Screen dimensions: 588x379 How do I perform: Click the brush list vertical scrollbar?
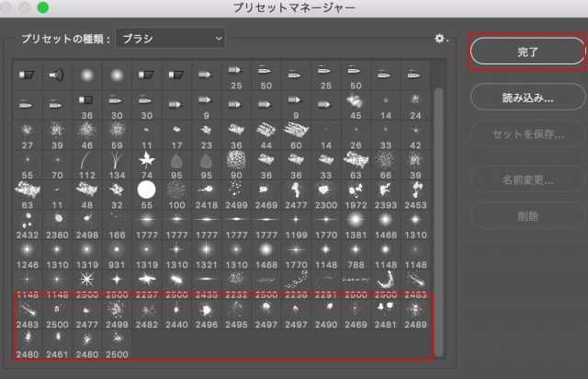point(438,184)
